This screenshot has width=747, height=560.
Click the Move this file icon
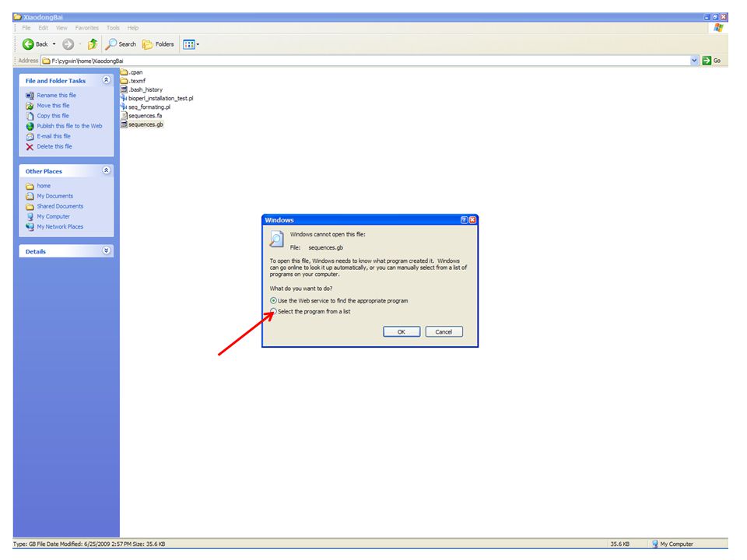click(30, 106)
